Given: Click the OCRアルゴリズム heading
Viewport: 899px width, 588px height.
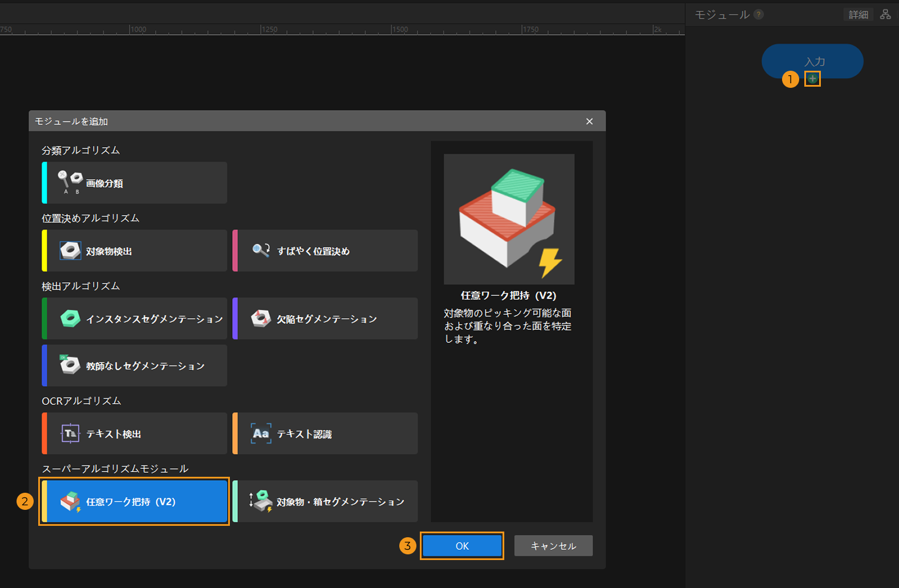Looking at the screenshot, I should tap(82, 400).
